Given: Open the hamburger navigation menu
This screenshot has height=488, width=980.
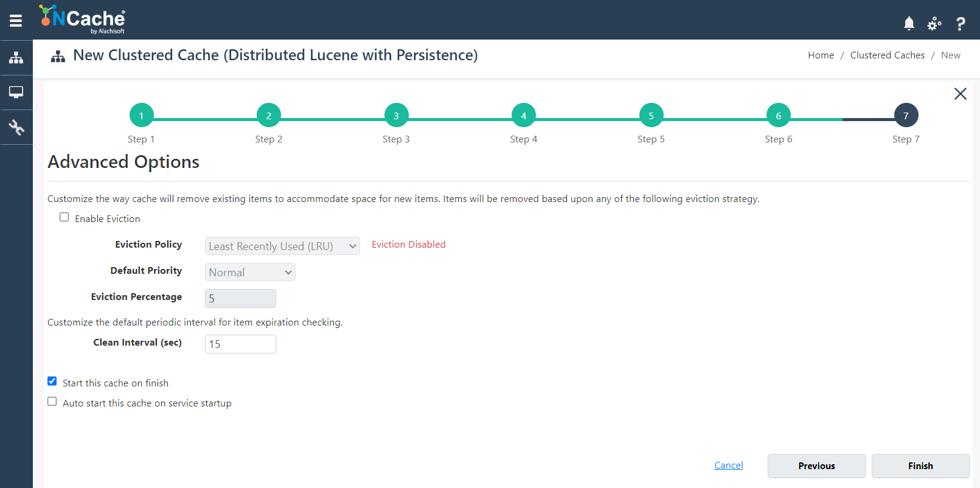Looking at the screenshot, I should pyautogui.click(x=16, y=21).
